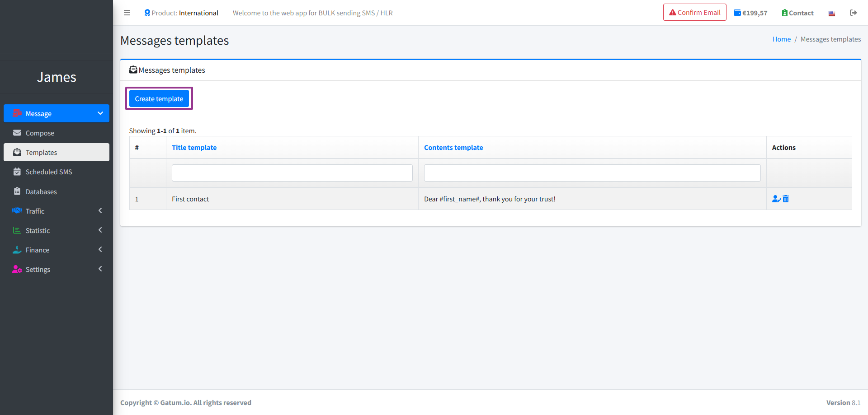868x415 pixels.
Task: Open Contact in the top bar
Action: point(797,13)
